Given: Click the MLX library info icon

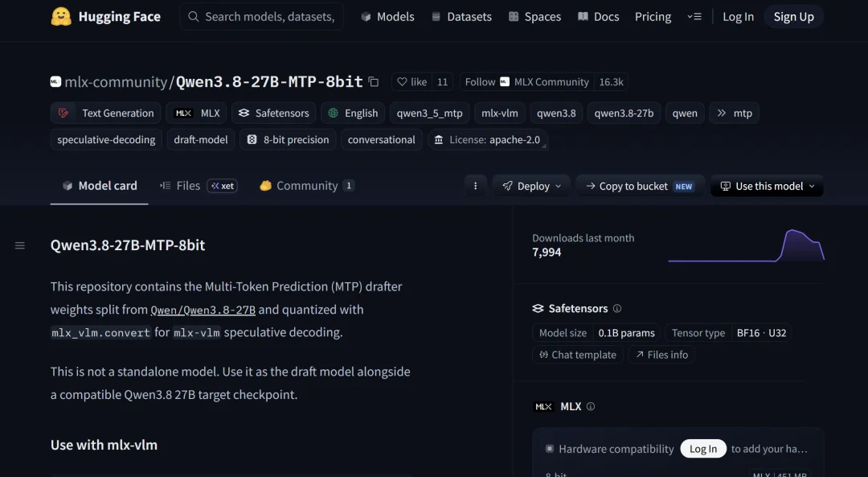Looking at the screenshot, I should pyautogui.click(x=591, y=407).
